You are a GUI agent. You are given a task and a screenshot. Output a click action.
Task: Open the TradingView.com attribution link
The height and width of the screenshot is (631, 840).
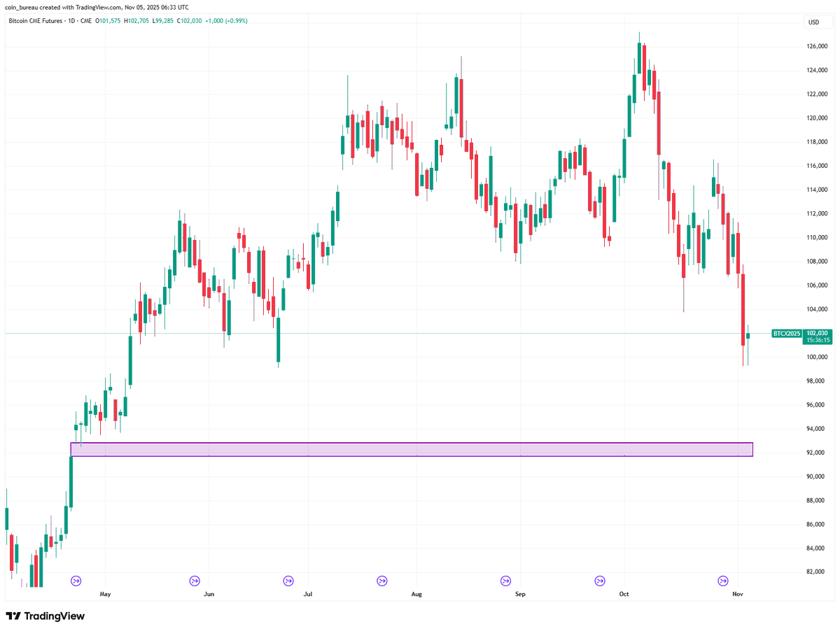coord(97,7)
